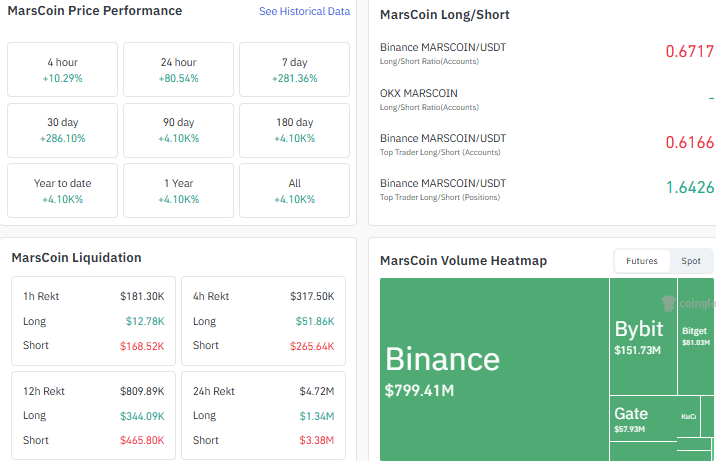Select the 24 hour performance card
The width and height of the screenshot is (716, 461).
tap(179, 69)
